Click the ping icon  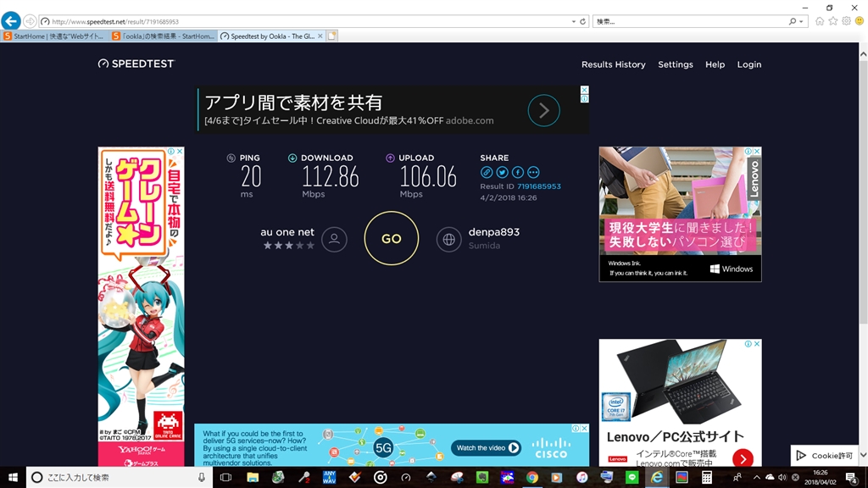coord(231,158)
